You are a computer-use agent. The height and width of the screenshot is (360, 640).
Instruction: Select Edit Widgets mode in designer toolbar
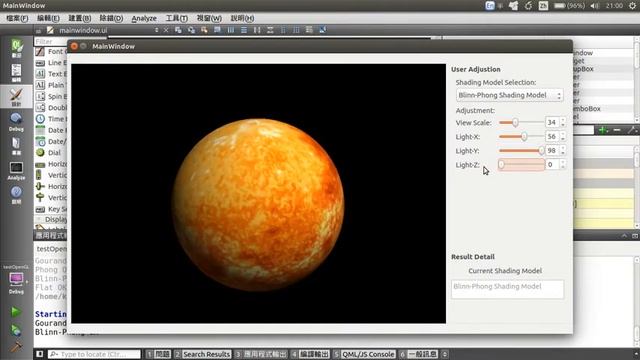(x=178, y=30)
